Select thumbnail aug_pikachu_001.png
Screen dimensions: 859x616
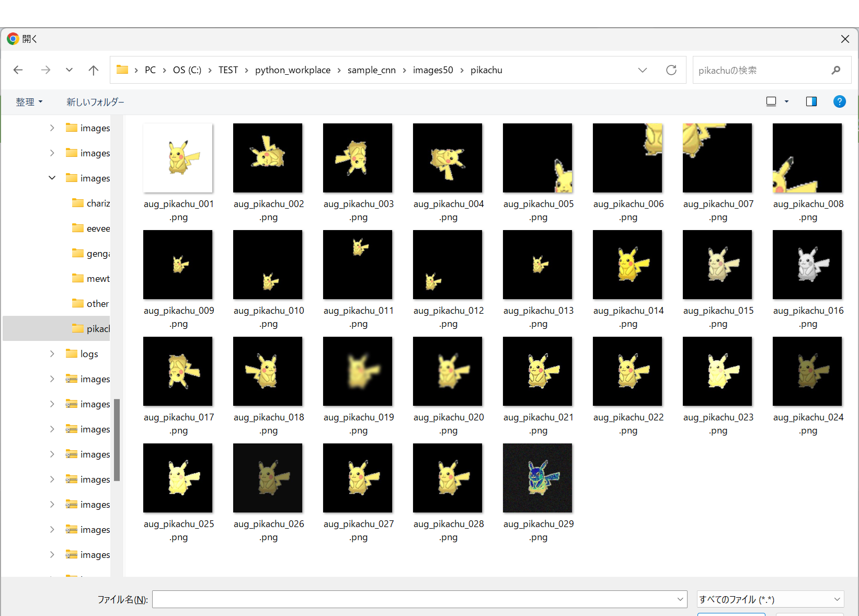click(178, 158)
